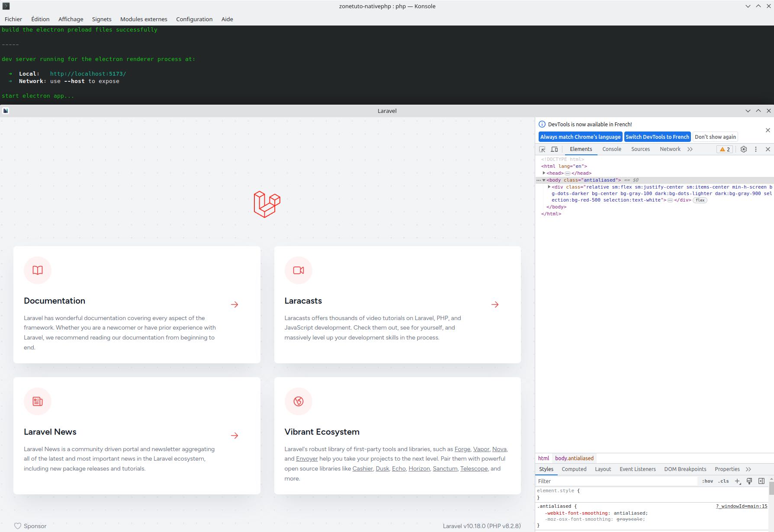Open the DevTools three-dot options menu
Screen dimensions: 774x532
click(x=756, y=149)
